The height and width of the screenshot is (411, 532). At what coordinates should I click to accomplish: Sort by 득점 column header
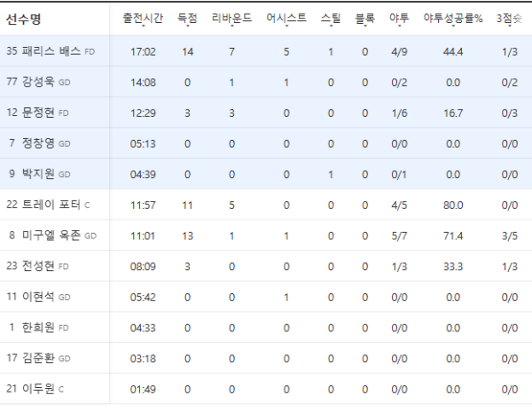(x=187, y=18)
